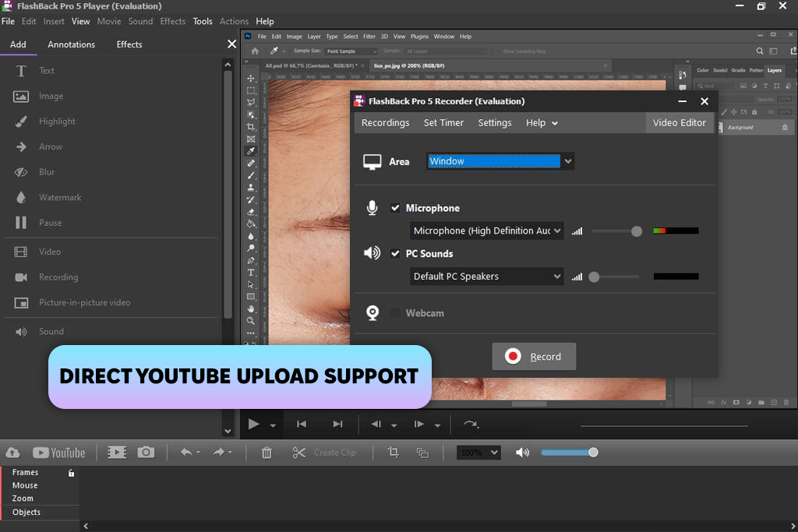The height and width of the screenshot is (532, 798).
Task: Uncheck the Microphone checkbox
Action: point(395,208)
